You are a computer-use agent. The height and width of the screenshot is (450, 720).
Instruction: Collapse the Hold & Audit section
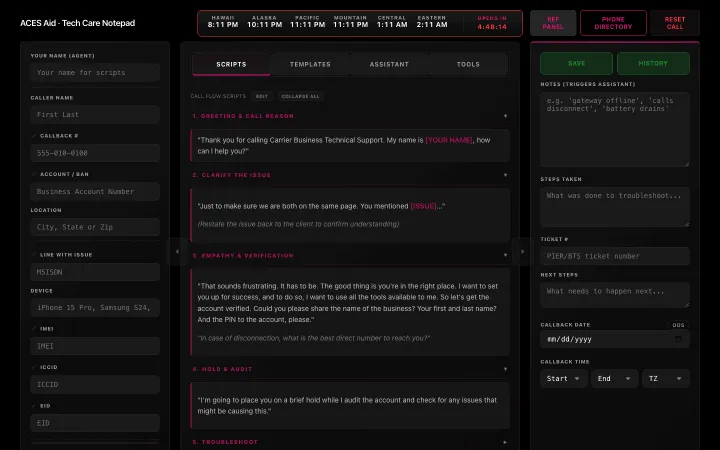(505, 369)
